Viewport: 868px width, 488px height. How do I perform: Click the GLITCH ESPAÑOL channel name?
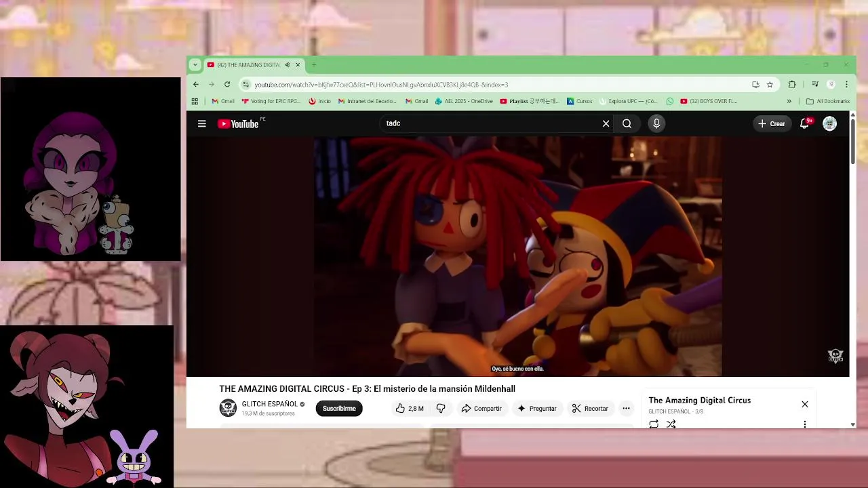click(269, 404)
